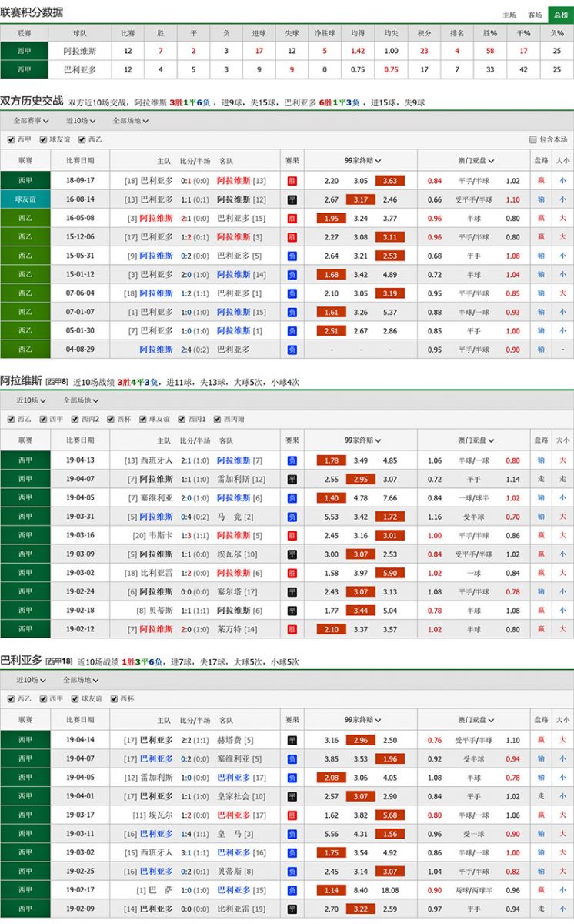
Task: Open 巴利亚多 team in standings table
Action: point(80,69)
